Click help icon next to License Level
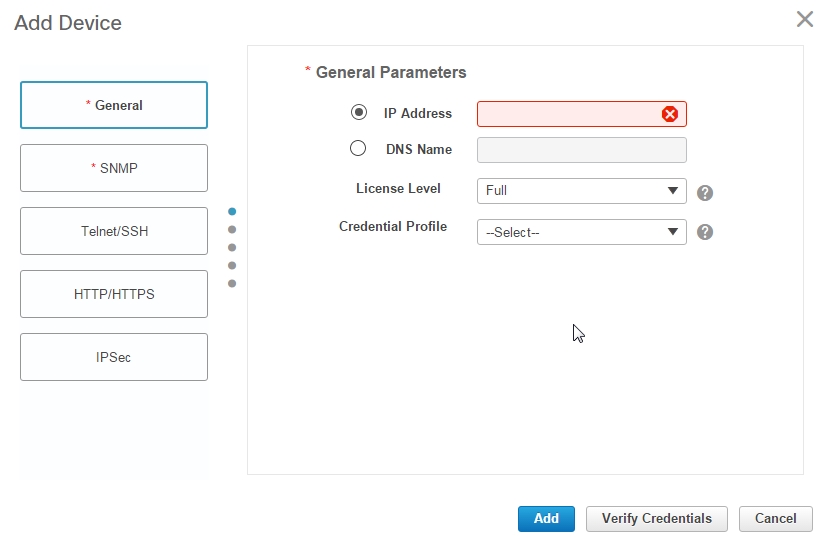The height and width of the screenshot is (539, 828). pyautogui.click(x=705, y=193)
